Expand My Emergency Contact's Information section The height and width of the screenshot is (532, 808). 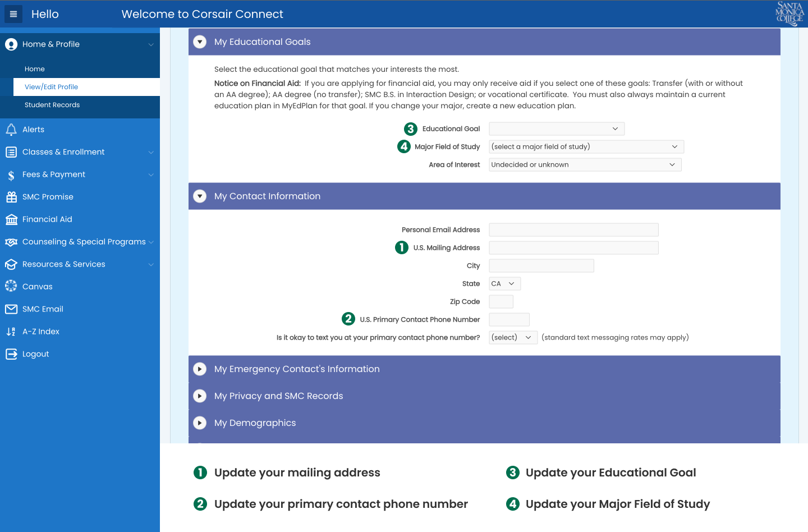click(x=200, y=369)
